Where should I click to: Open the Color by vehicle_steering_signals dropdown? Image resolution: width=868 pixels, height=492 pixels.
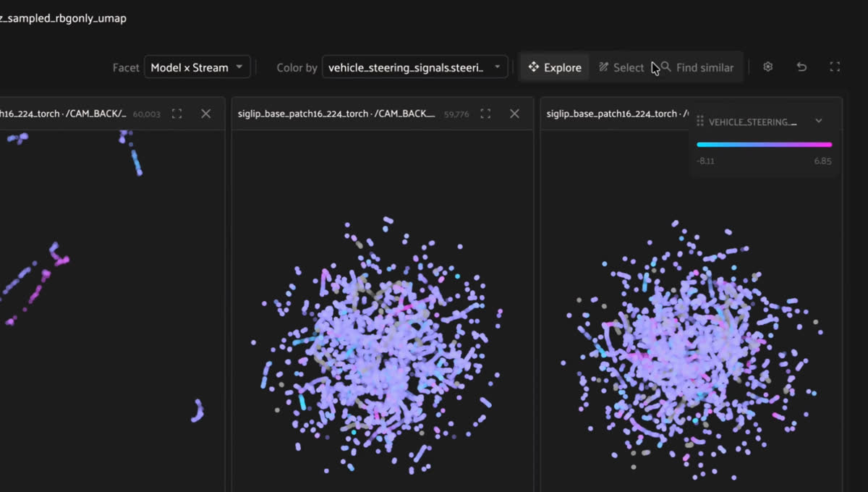coord(415,67)
